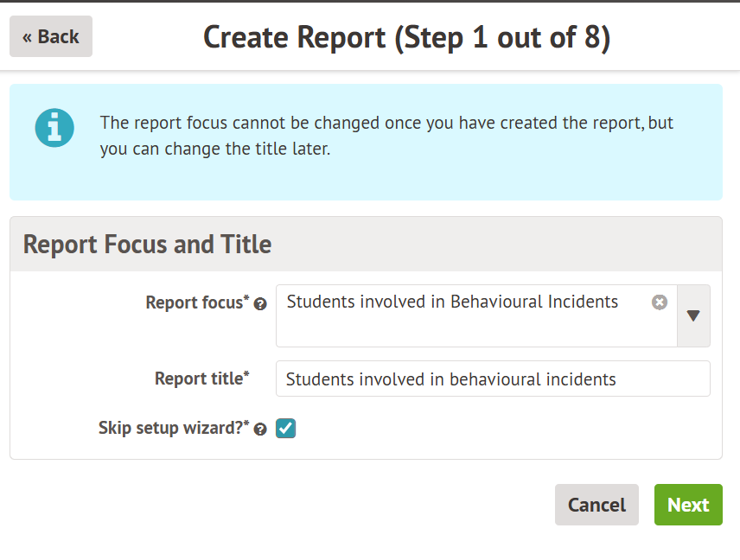740x560 pixels.
Task: Expand the Report focus dropdown arrow
Action: pyautogui.click(x=693, y=316)
